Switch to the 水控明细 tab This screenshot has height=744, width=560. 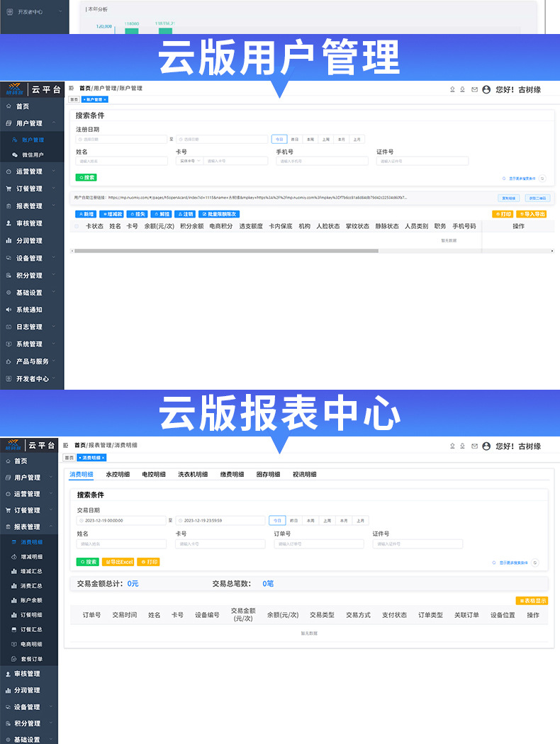[x=118, y=474]
